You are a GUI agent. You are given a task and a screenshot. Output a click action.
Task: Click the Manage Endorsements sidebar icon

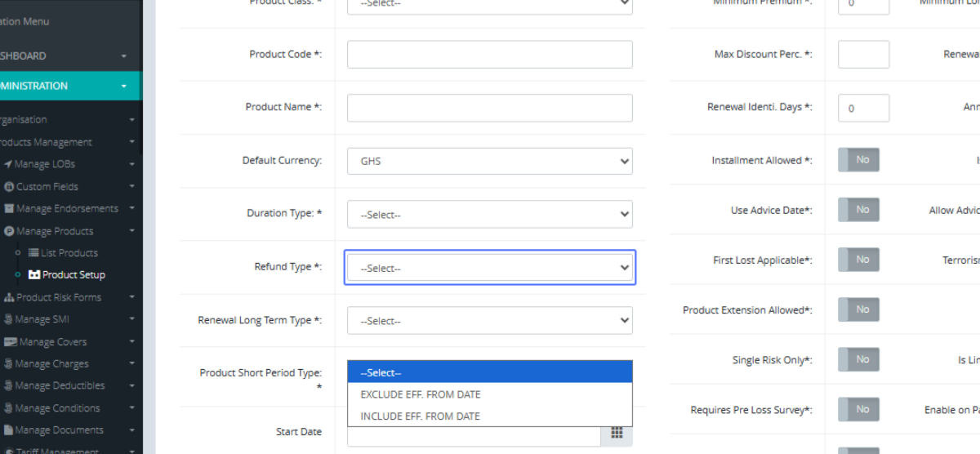[9, 208]
